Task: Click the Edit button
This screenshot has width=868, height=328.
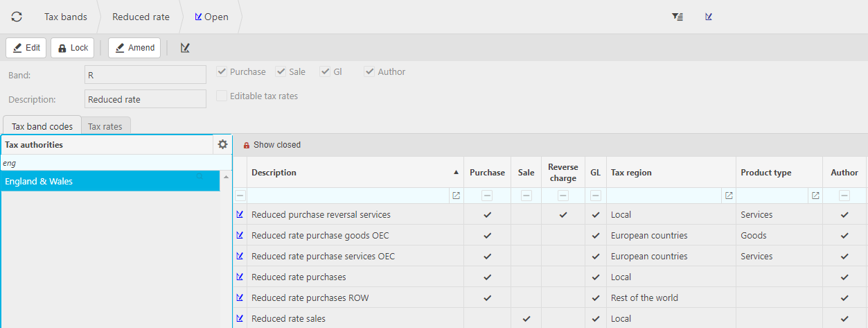Action: pyautogui.click(x=26, y=48)
